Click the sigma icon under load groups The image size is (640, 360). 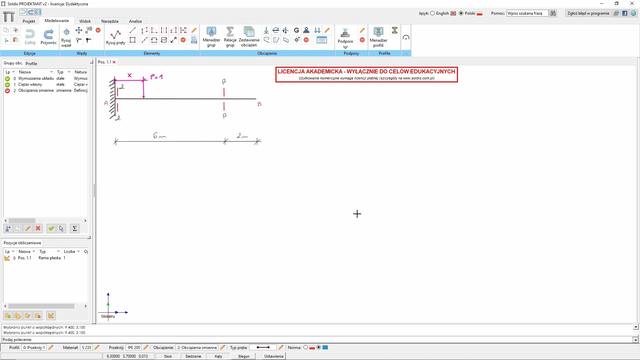(75, 229)
